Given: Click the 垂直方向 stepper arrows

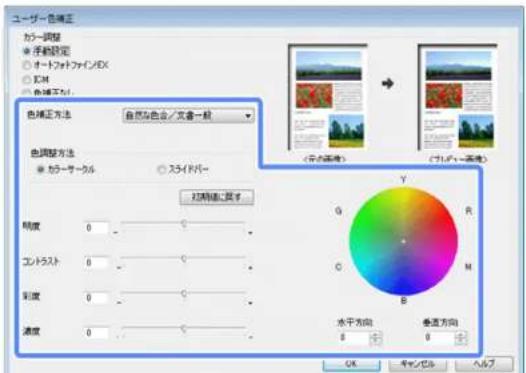Looking at the screenshot, I should (x=461, y=338).
